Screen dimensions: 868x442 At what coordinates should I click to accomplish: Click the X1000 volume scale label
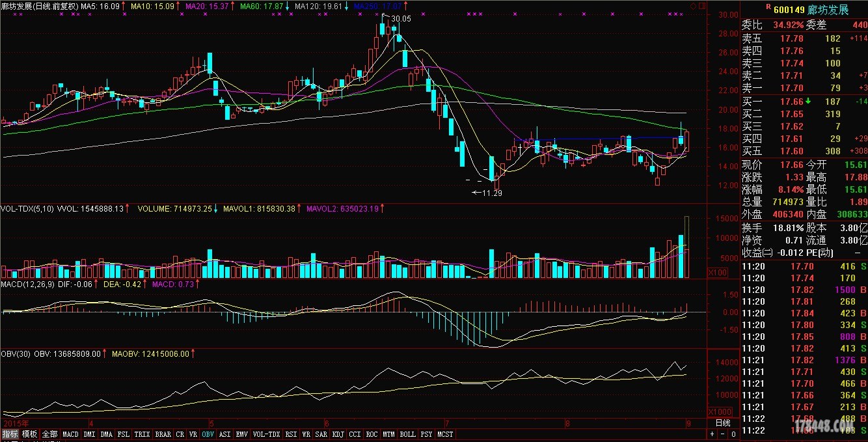point(719,412)
